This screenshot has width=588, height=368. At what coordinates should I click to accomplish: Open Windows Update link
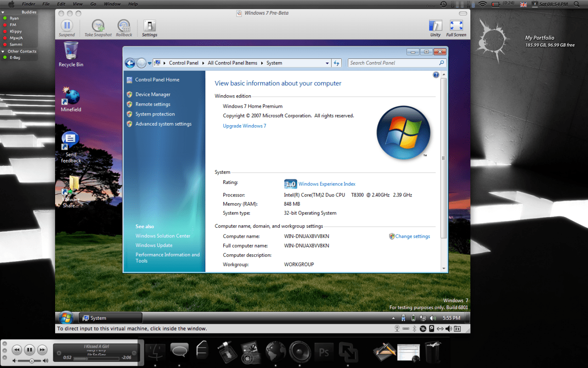tap(154, 245)
